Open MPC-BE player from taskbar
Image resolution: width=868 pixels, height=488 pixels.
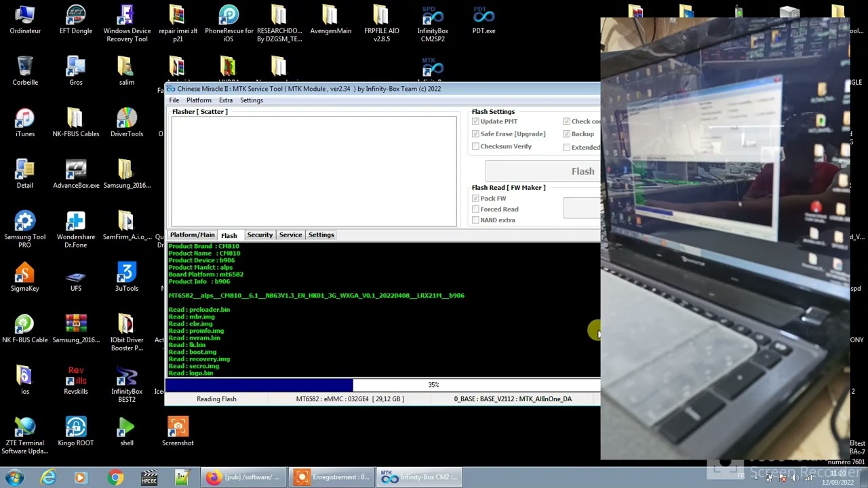coord(149,477)
